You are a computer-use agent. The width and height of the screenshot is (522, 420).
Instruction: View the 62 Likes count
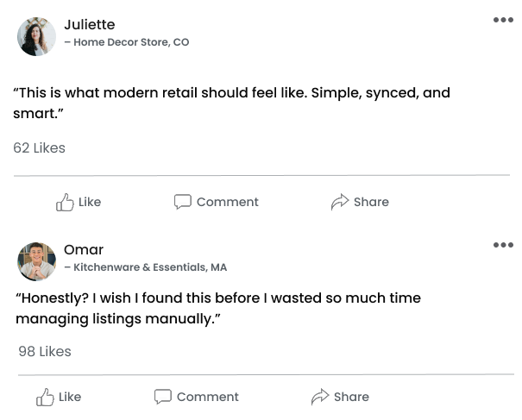(40, 148)
